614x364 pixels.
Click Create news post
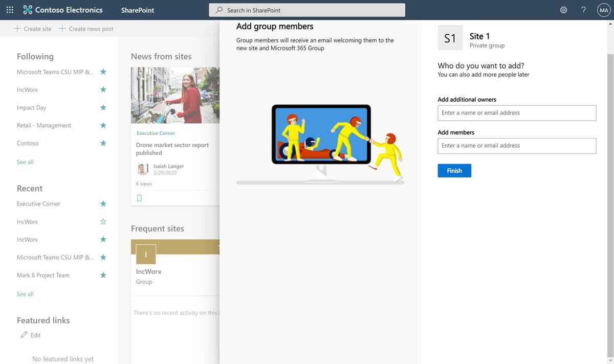click(91, 29)
